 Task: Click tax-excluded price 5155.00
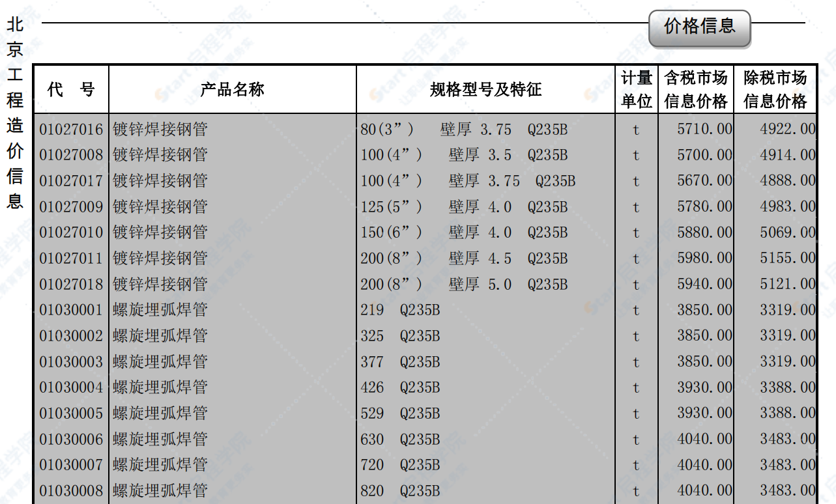(787, 258)
